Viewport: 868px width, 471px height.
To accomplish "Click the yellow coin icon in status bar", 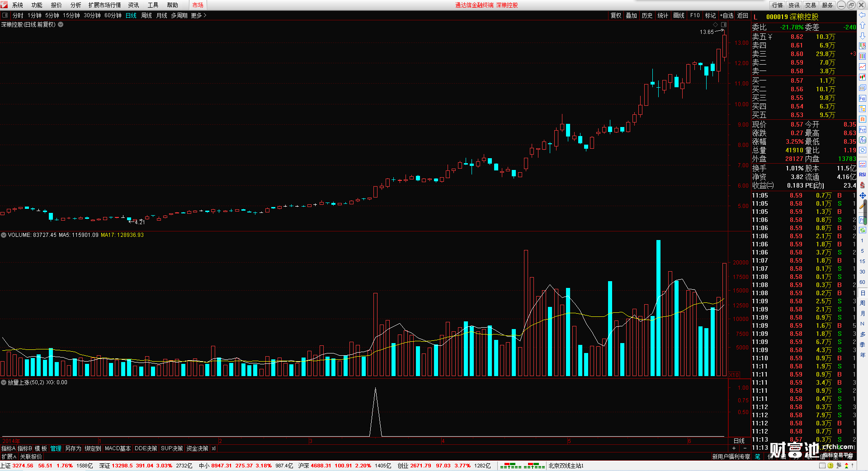I will pos(830,466).
